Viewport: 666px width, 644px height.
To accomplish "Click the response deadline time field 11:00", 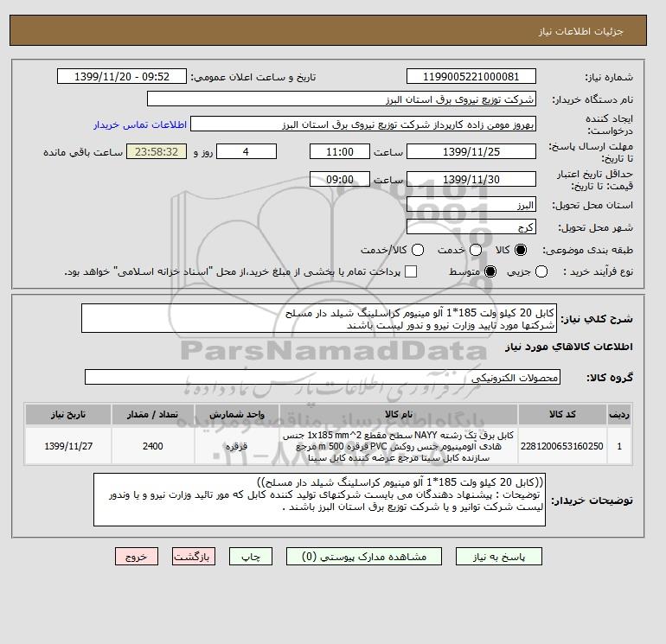I will 339,151.
